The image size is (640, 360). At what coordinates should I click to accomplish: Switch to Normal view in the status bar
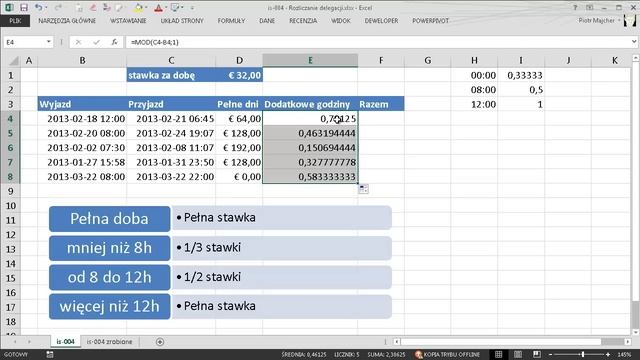[x=499, y=354]
